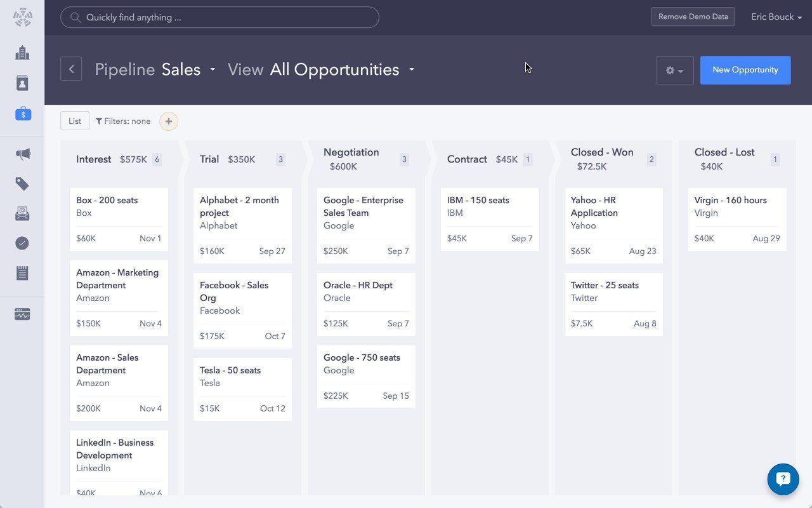Open 'Twitter - 25 seats' opportunity

click(613, 304)
